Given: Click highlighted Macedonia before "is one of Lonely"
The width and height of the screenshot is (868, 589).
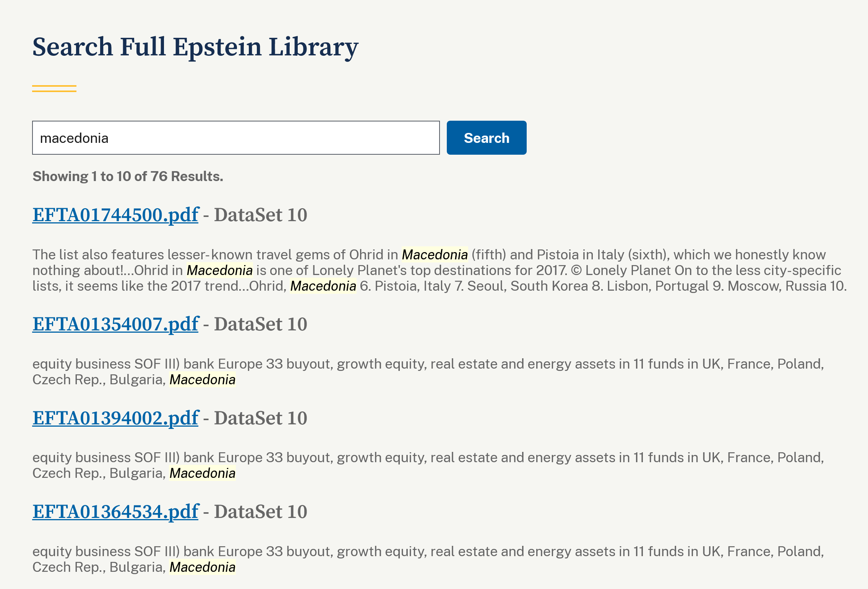Looking at the screenshot, I should pos(219,270).
